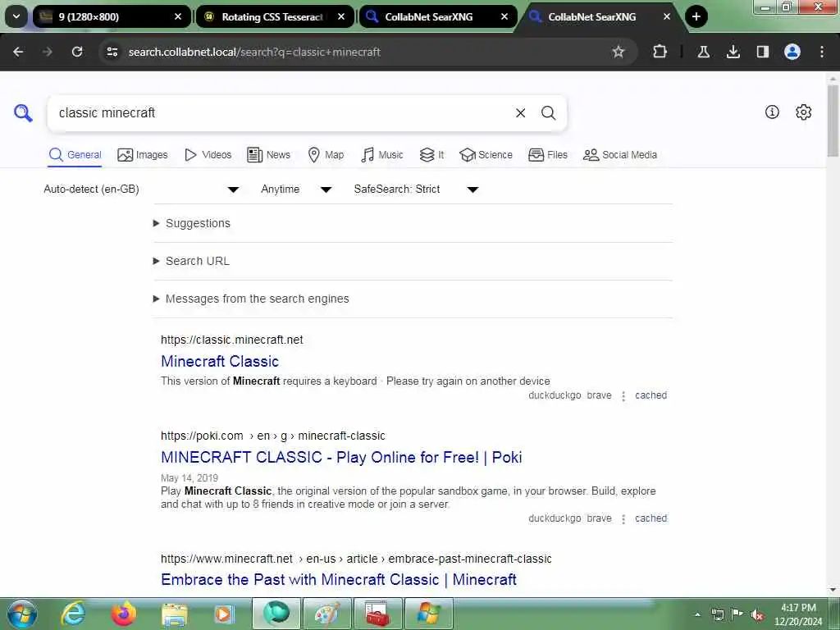
Task: Open the taskbar clock showing 4:17 PM
Action: 798,614
